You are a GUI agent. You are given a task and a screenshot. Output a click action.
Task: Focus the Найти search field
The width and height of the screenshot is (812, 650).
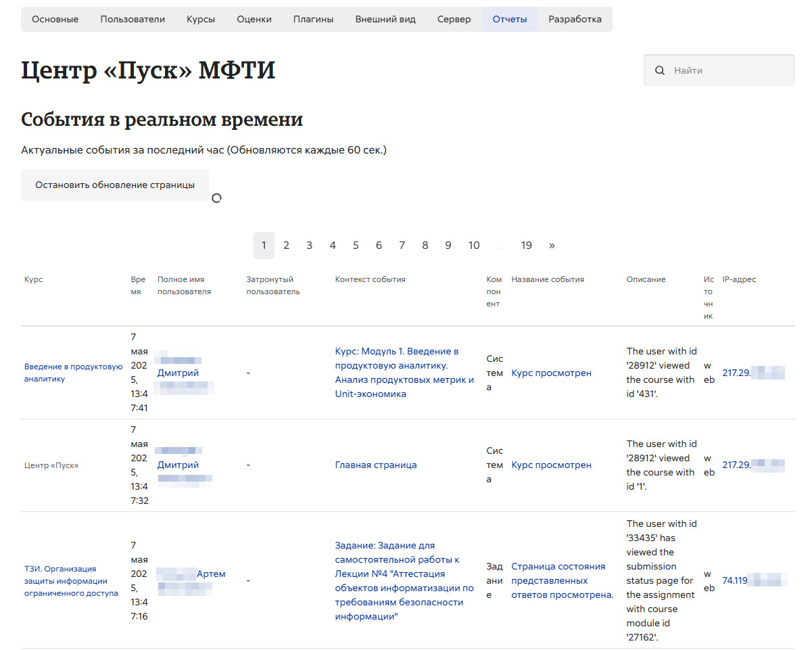[x=719, y=70]
